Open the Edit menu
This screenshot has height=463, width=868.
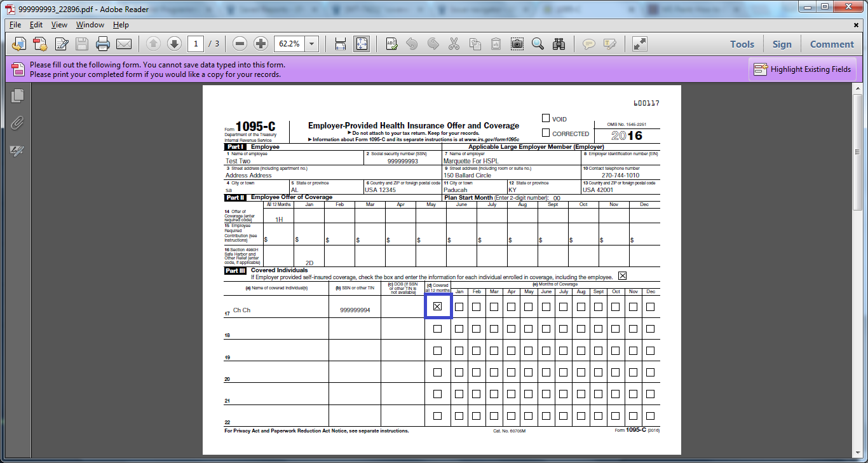click(x=36, y=25)
